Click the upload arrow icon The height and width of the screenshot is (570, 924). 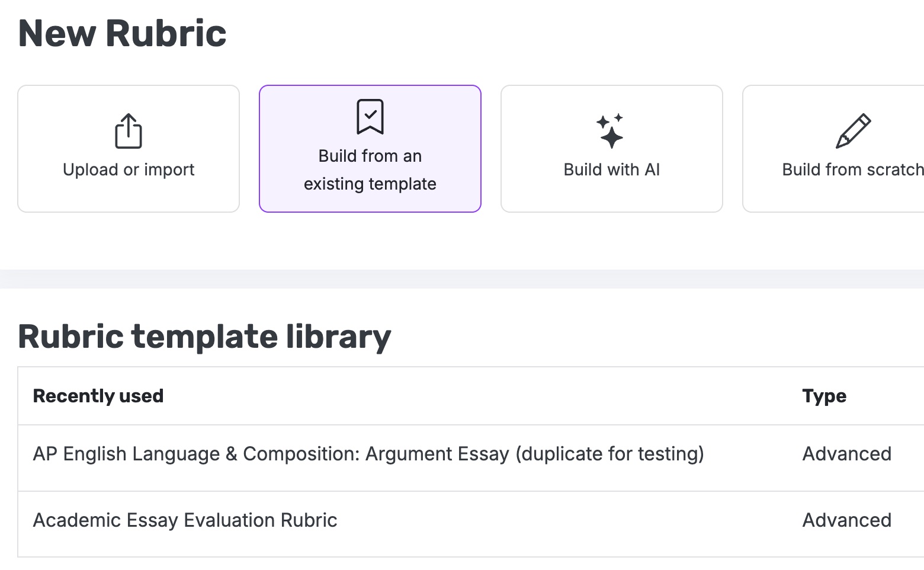pos(129,131)
